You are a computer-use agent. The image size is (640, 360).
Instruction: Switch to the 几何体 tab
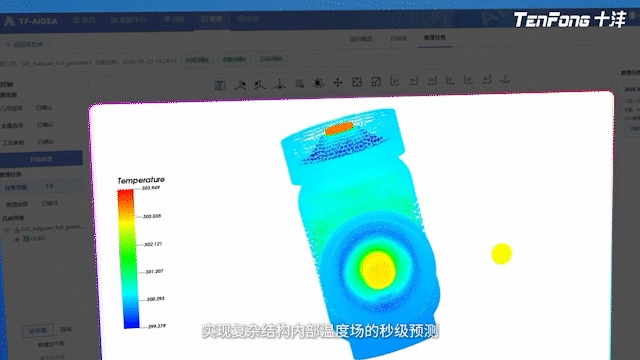click(x=398, y=38)
